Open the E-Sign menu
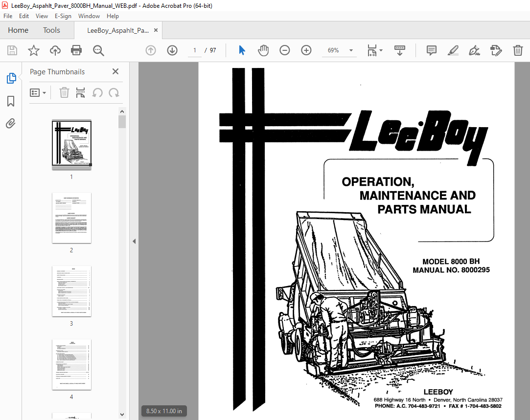Viewport: 530px width, 420px height. coord(63,16)
